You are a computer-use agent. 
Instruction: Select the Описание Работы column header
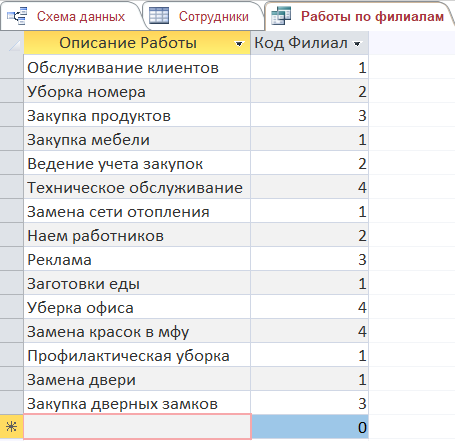click(137, 43)
